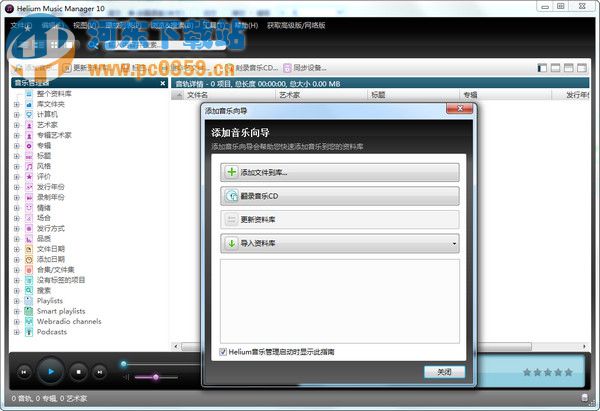Click the Smart playlists icon
This screenshot has width=600, height=411.
(29, 311)
